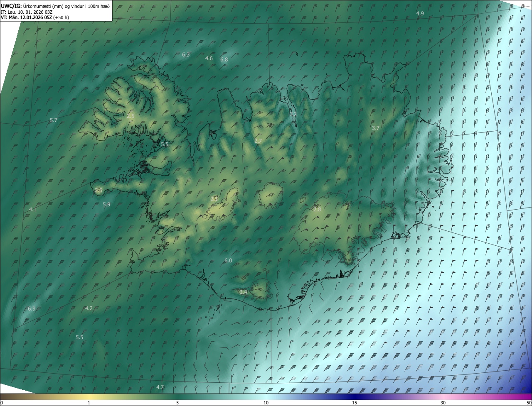Click the 7.2 value label on the map

[x=293, y=115]
